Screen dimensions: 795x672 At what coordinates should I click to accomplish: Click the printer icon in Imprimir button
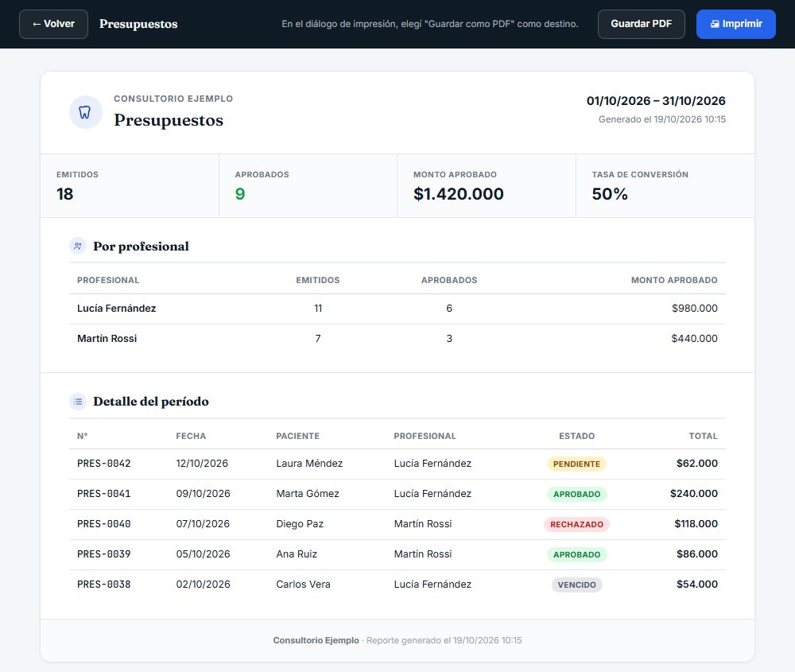715,24
